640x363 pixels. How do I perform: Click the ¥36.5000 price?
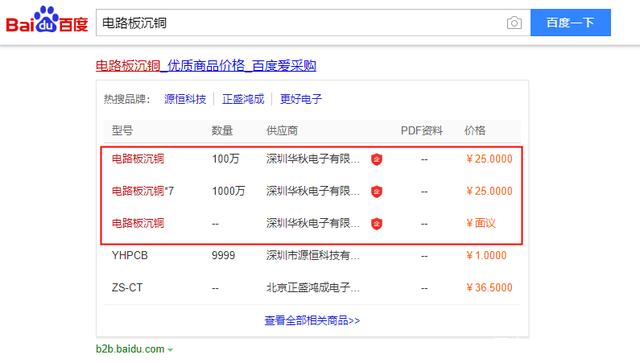489,287
